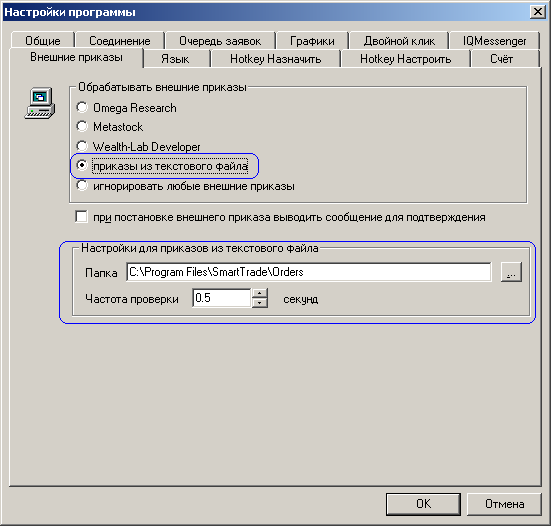Decrease check frequency with down spinner arrow
The width and height of the screenshot is (551, 526).
[260, 303]
